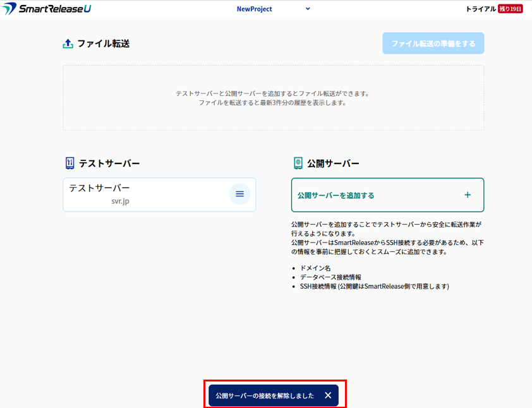Click the 残り19日 trial badge
This screenshot has width=532, height=408.
click(510, 9)
